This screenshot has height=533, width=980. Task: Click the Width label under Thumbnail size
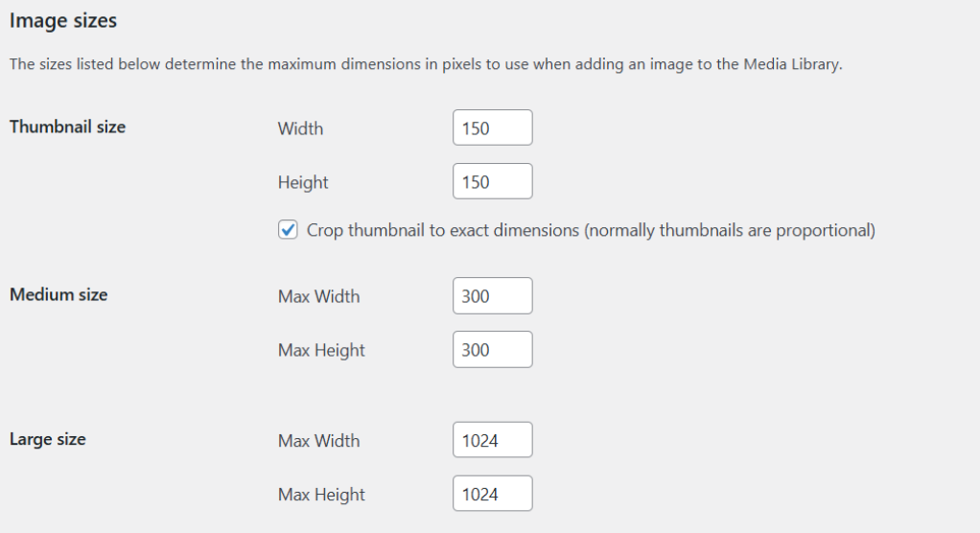pyautogui.click(x=300, y=128)
